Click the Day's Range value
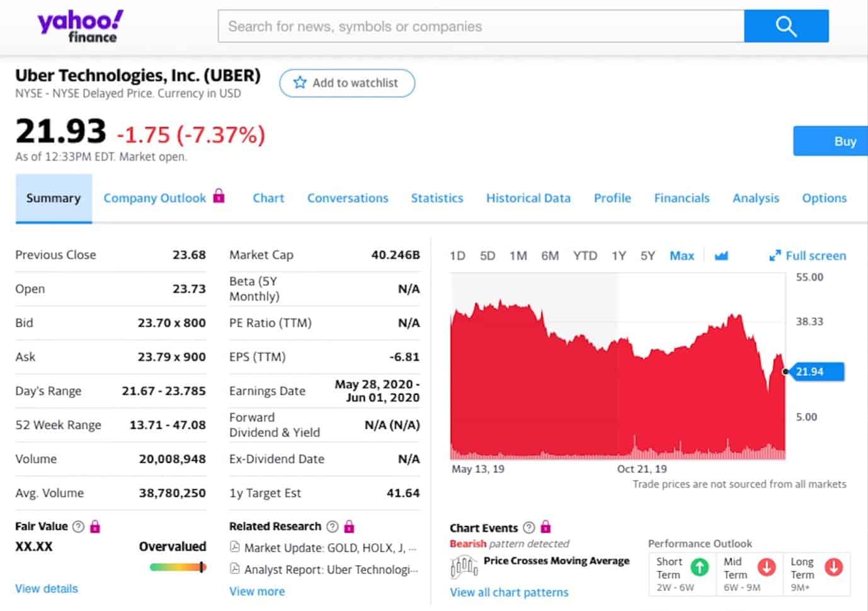This screenshot has width=868, height=611. click(164, 391)
